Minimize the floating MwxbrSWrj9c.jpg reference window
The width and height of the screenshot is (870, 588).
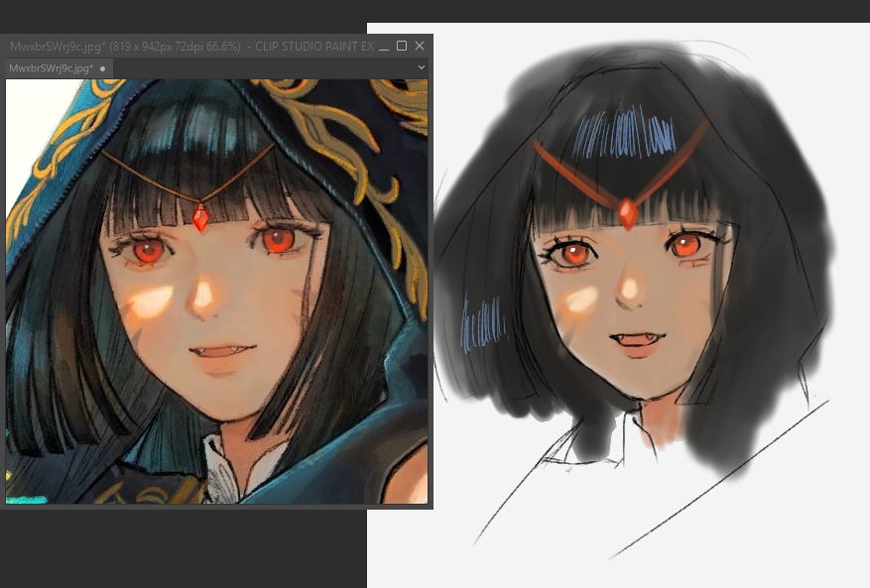pyautogui.click(x=384, y=47)
